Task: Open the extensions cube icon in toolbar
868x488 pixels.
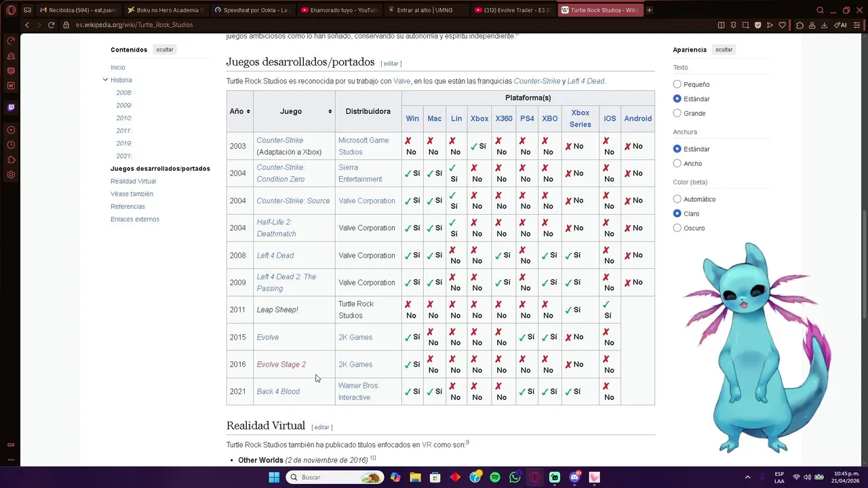Action: point(800,25)
